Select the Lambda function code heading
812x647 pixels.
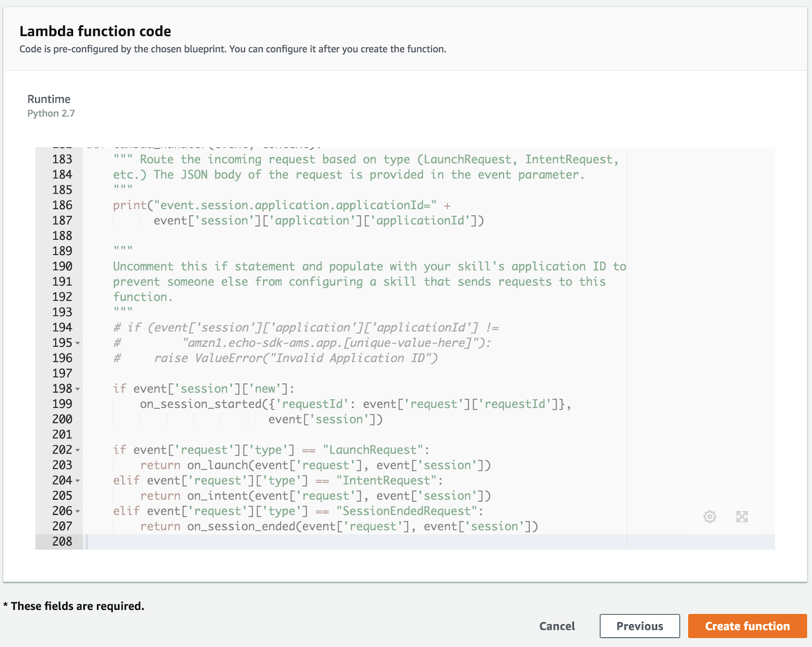click(x=95, y=31)
